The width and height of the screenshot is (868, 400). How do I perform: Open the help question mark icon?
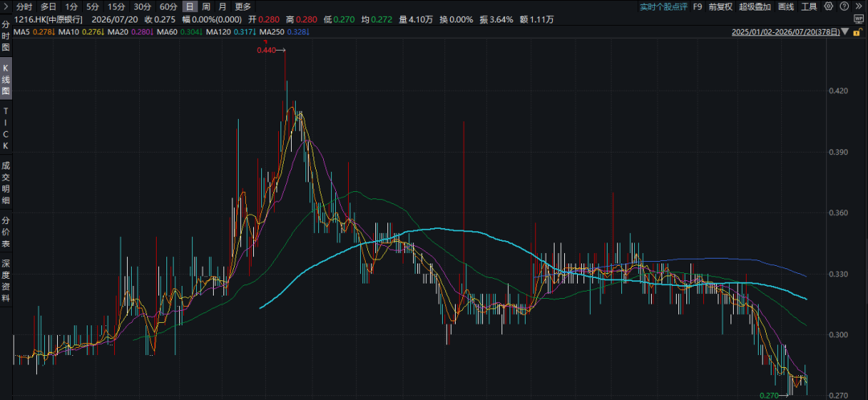pos(842,6)
